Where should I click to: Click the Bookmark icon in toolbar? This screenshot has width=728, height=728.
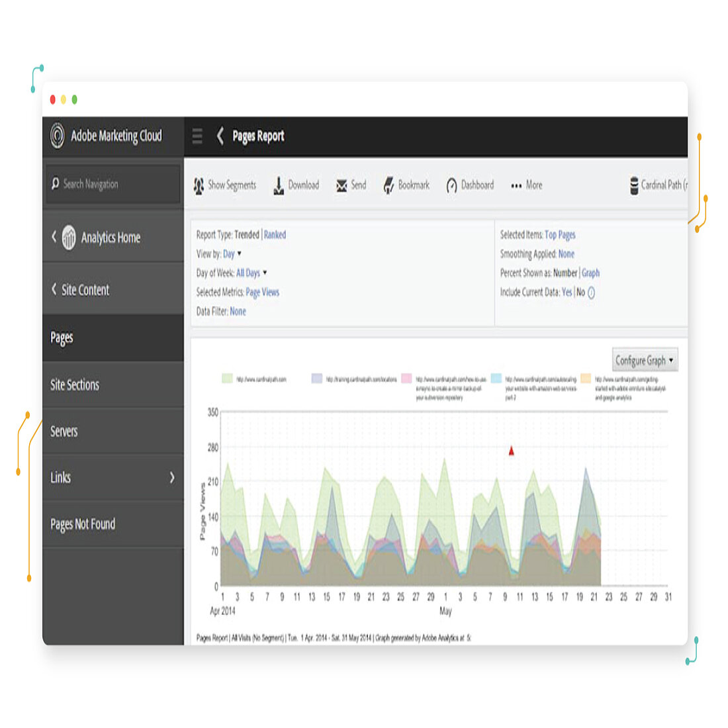coord(388,186)
